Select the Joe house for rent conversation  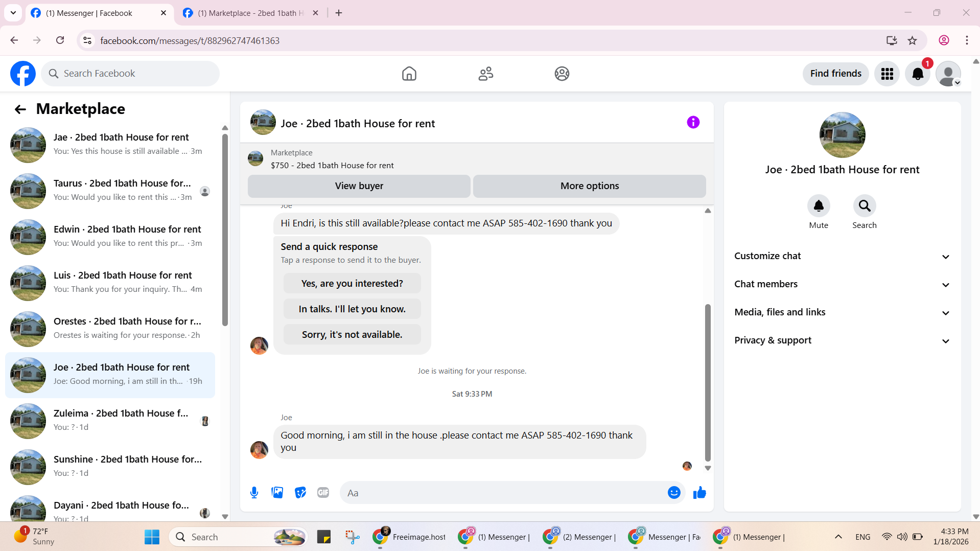click(x=110, y=375)
